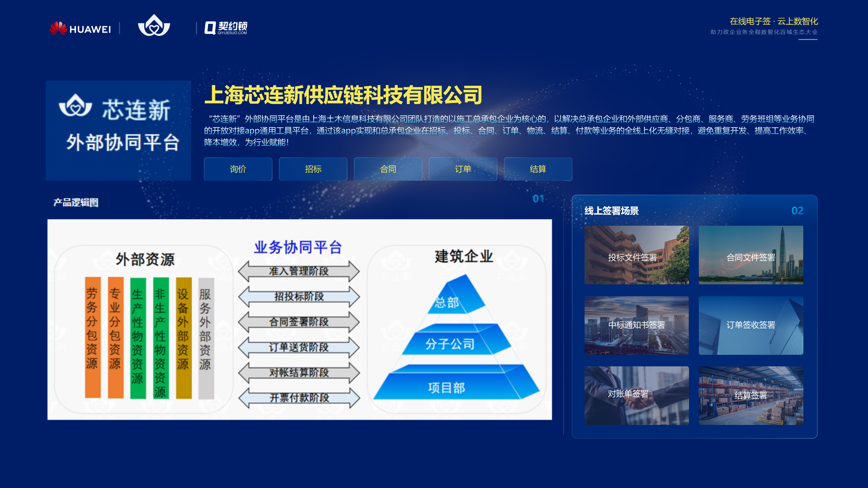Click the company title 上海芯连新供应链科技有限公司
The width and height of the screenshot is (868, 488).
343,95
